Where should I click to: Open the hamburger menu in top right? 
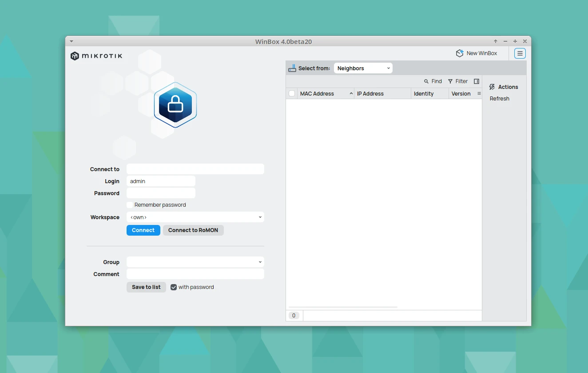(x=520, y=53)
